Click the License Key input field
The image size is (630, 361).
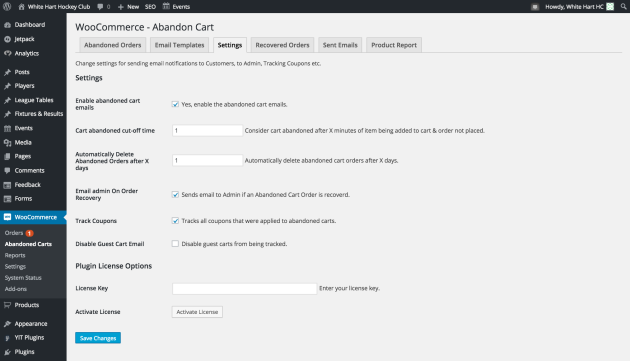pos(244,289)
